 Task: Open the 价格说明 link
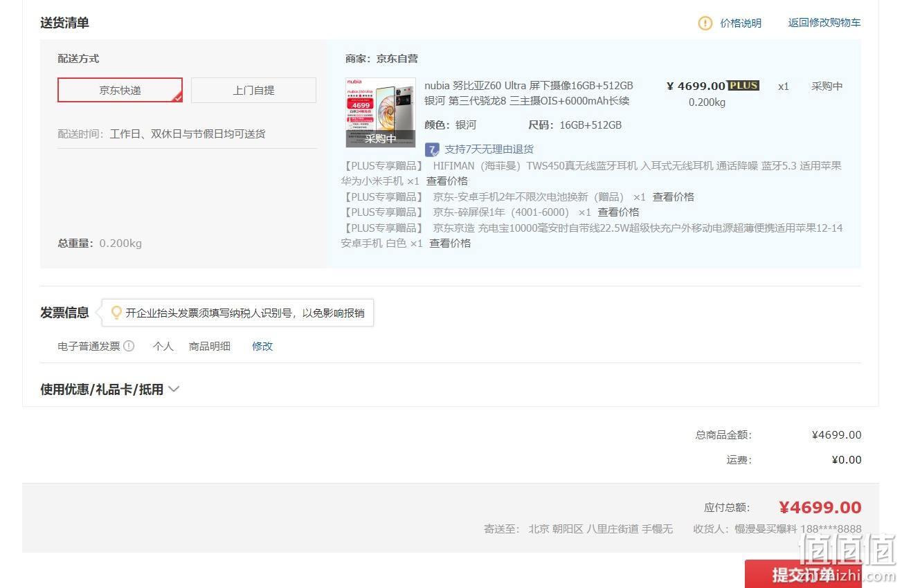pyautogui.click(x=741, y=23)
